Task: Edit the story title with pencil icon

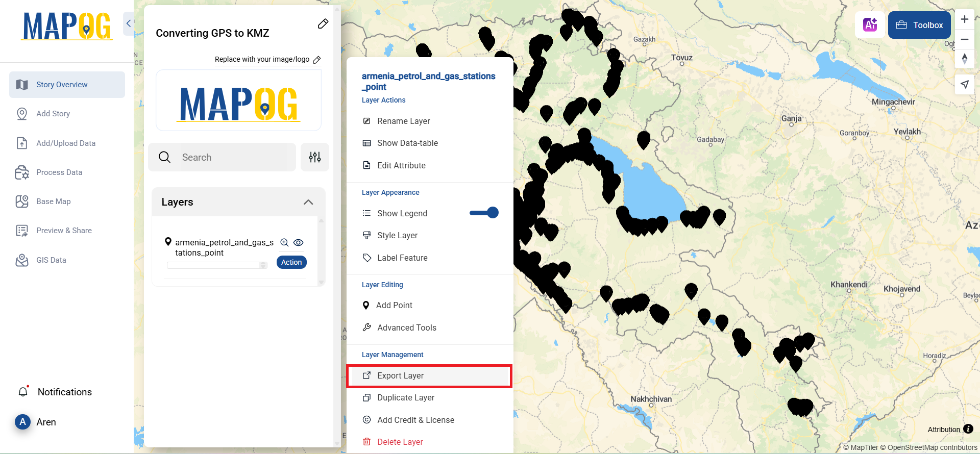Action: (x=323, y=24)
